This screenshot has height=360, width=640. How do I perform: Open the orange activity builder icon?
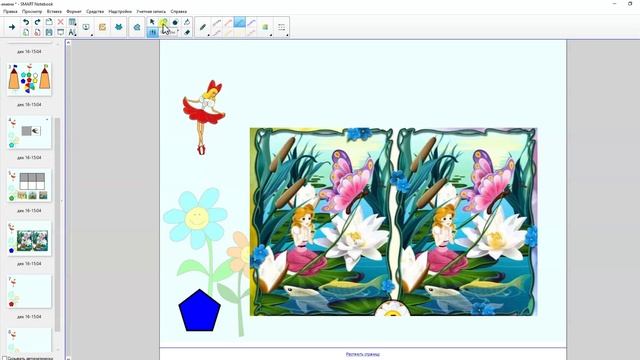(102, 27)
